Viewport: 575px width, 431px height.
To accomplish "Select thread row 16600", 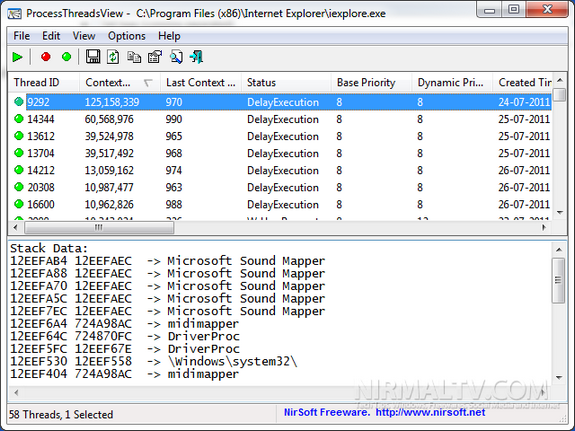I will 280,204.
